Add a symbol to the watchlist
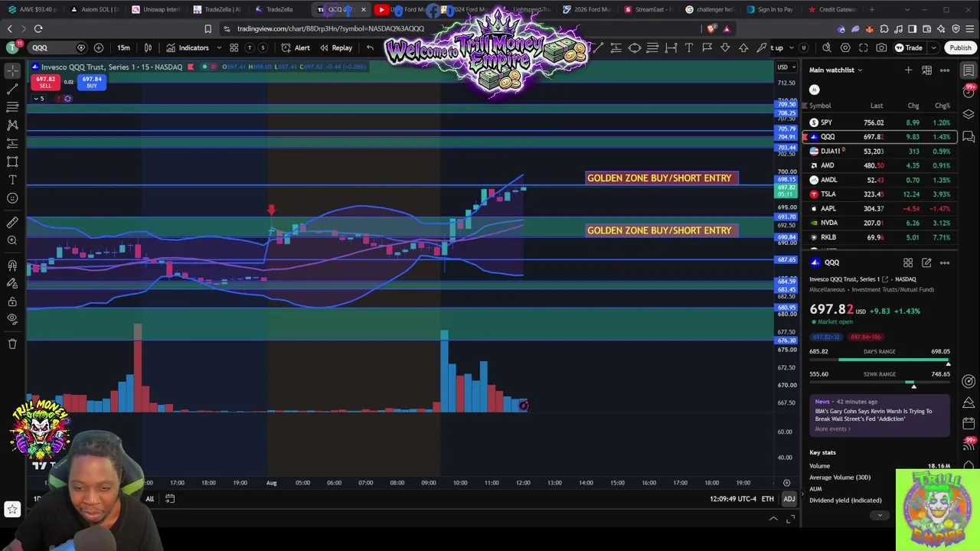The image size is (980, 551). pyautogui.click(x=908, y=70)
